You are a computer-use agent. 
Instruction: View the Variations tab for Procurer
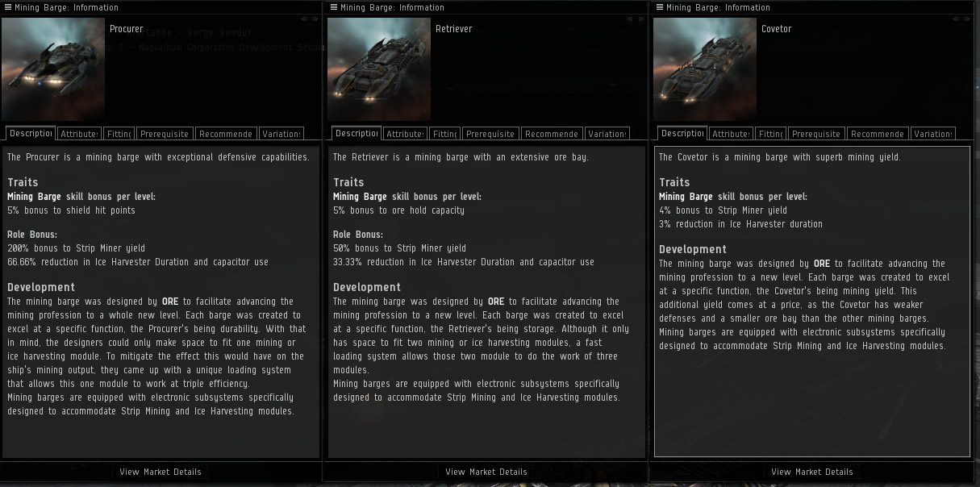click(x=281, y=134)
